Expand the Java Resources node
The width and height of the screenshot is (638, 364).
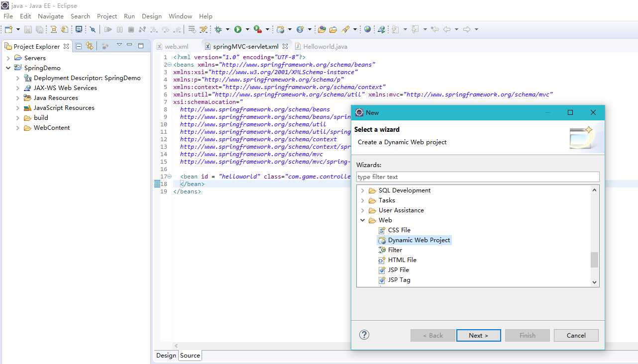pos(18,98)
